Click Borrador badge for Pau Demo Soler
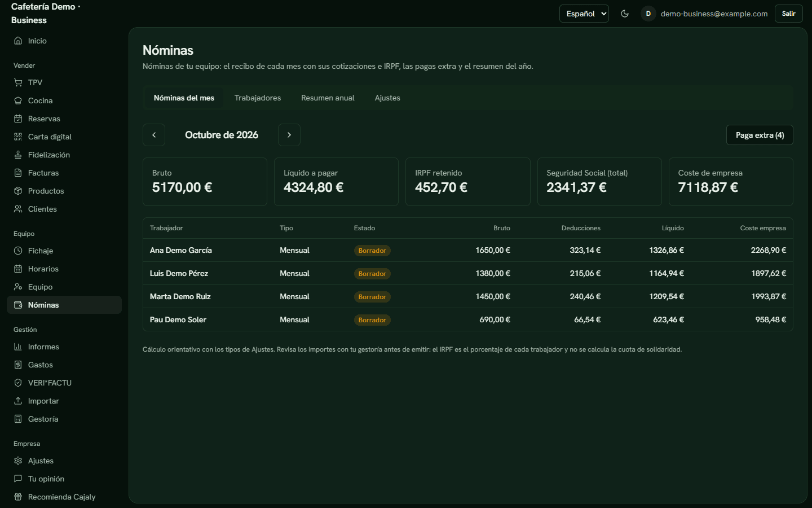Viewport: 812px width, 508px height. [372, 320]
